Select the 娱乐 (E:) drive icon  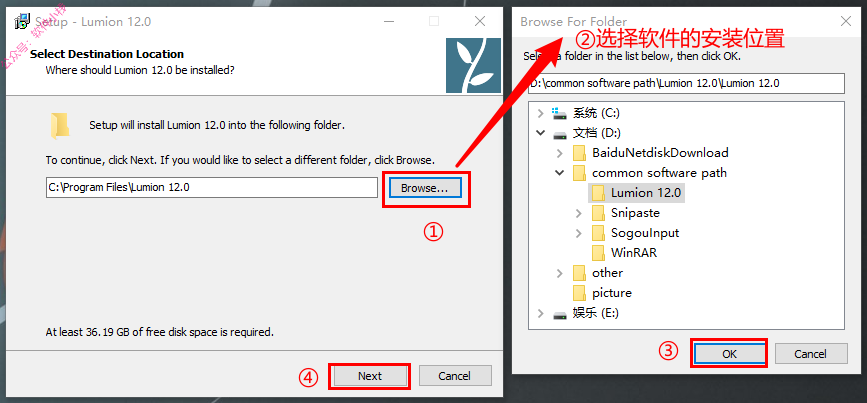560,314
